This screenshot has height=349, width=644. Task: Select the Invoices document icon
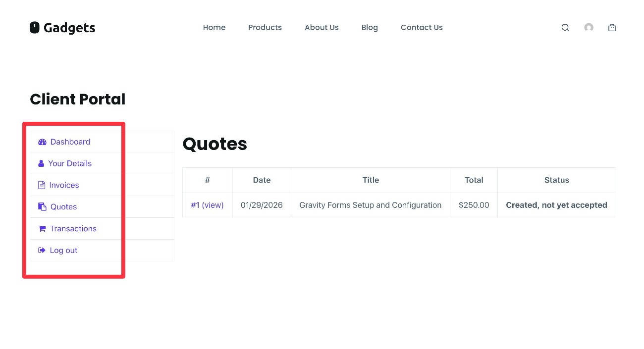41,185
